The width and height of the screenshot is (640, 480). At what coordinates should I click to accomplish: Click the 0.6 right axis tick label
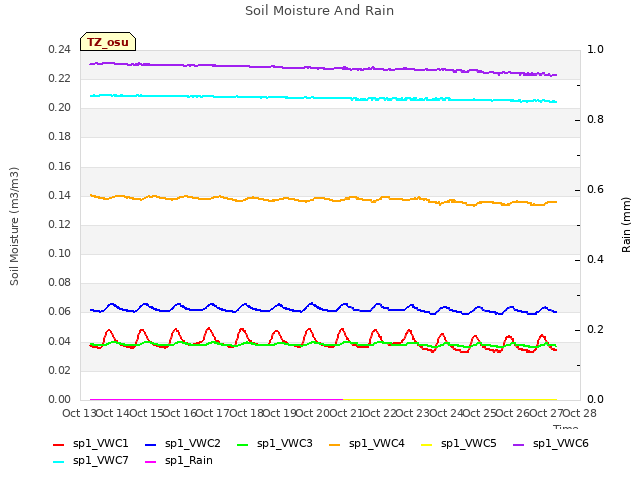[x=595, y=190]
